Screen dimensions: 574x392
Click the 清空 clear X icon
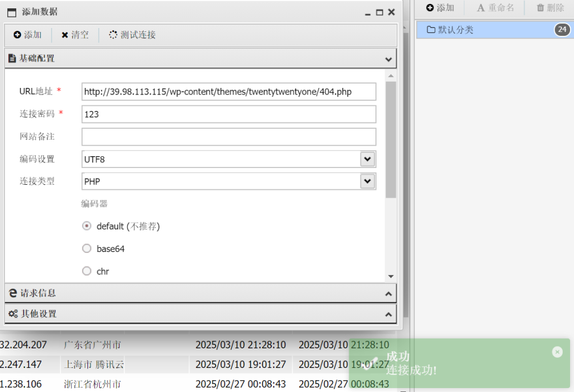click(x=65, y=35)
